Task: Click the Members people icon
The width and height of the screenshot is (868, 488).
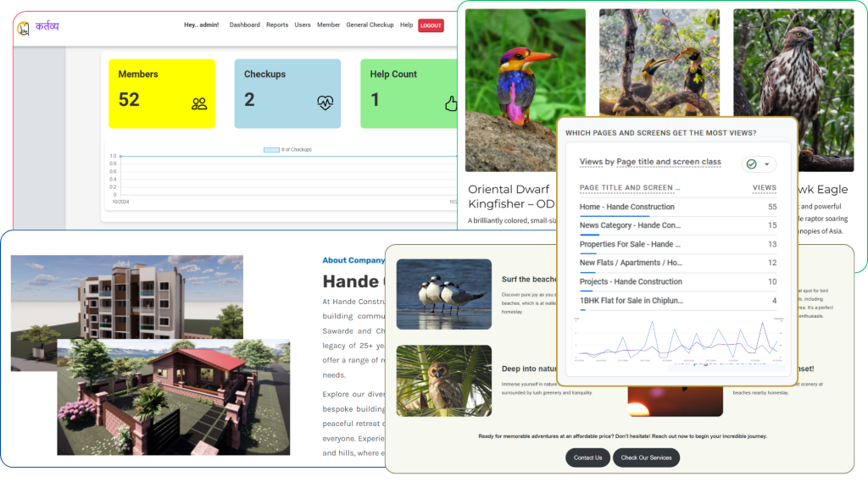Action: tap(199, 104)
